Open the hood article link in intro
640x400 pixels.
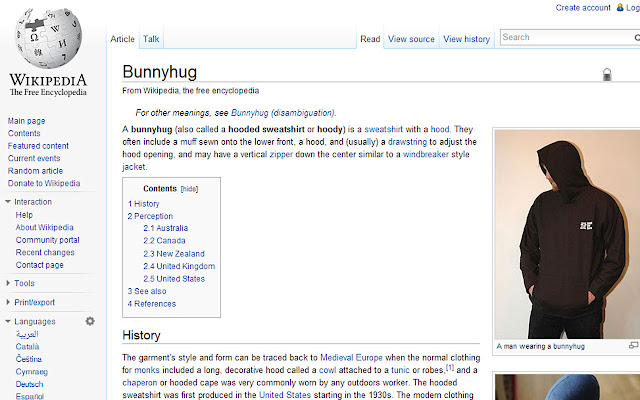[x=440, y=129]
